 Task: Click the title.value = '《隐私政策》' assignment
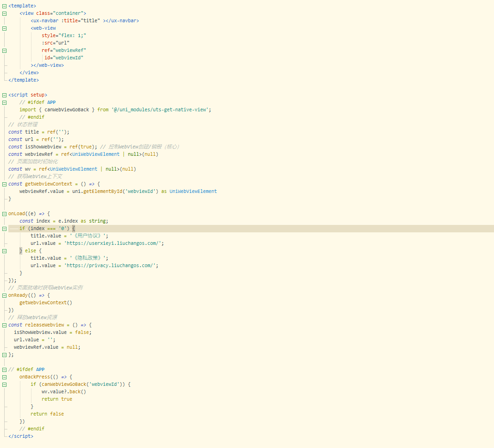(x=70, y=258)
